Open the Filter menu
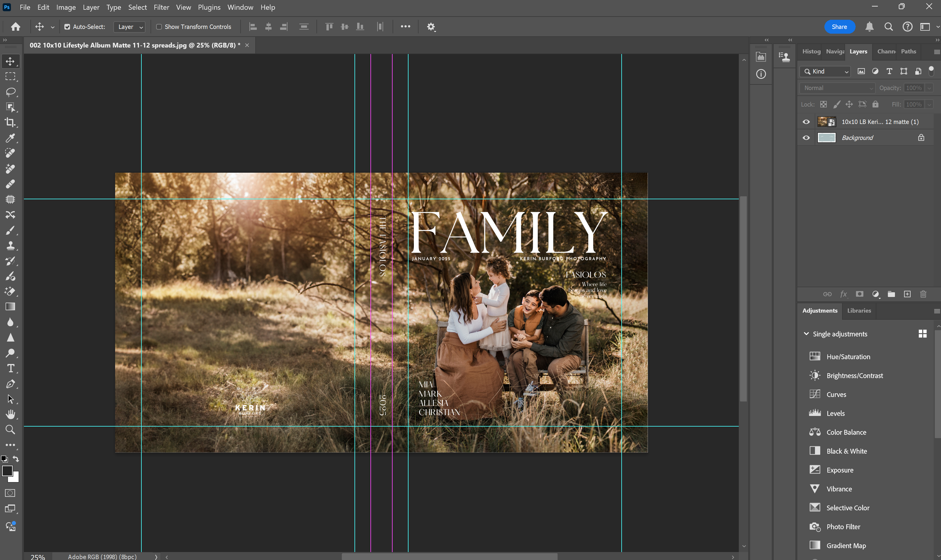941x560 pixels. pos(161,7)
